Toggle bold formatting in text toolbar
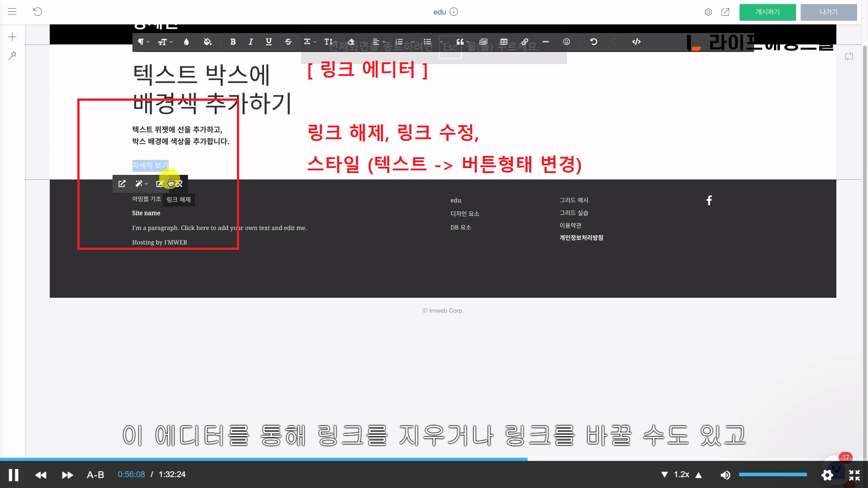This screenshot has width=868, height=488. [x=233, y=42]
